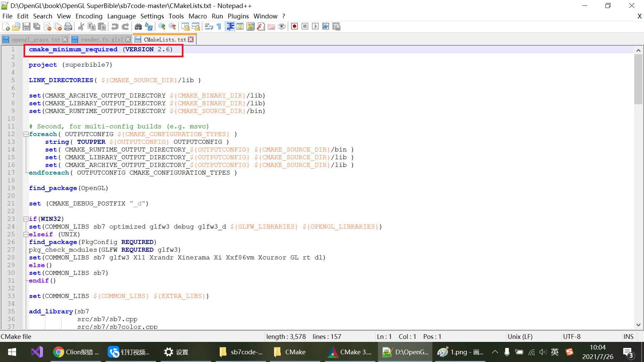The width and height of the screenshot is (644, 362).
Task: Enable Word Wrap from the toolbar
Action: pos(208,26)
